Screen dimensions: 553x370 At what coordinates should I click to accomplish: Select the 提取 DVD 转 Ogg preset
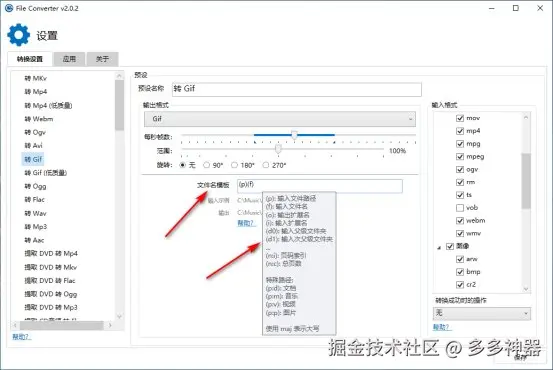51,294
